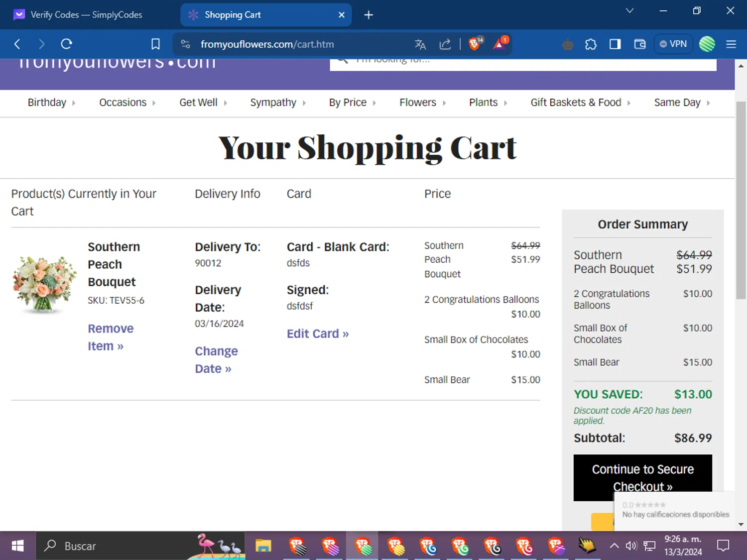Open the Brave Wallet icon

640,44
